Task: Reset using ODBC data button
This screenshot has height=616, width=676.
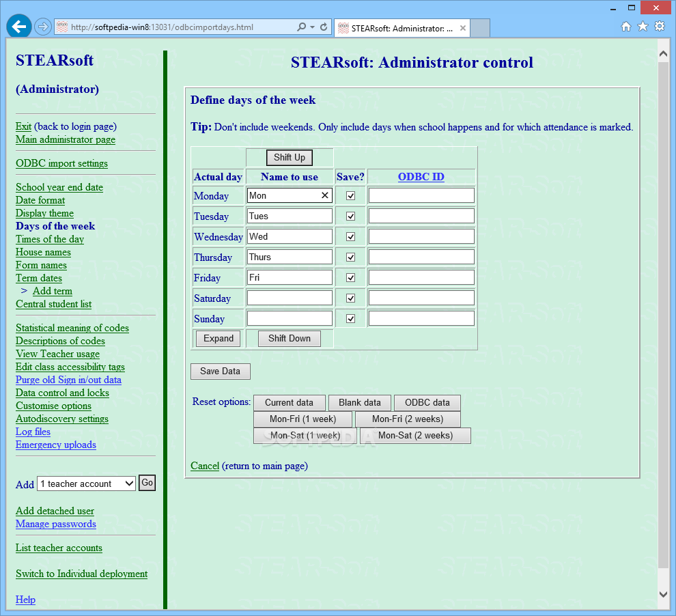Action: [427, 403]
